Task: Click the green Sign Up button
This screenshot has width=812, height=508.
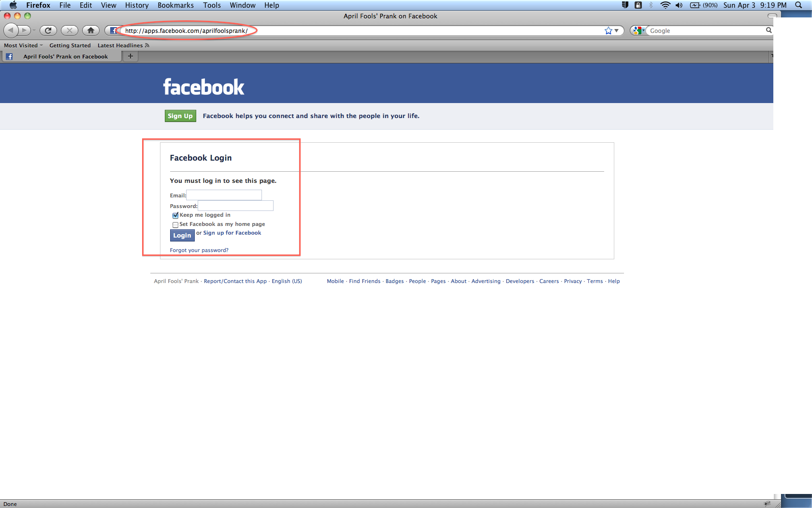Action: pyautogui.click(x=180, y=116)
